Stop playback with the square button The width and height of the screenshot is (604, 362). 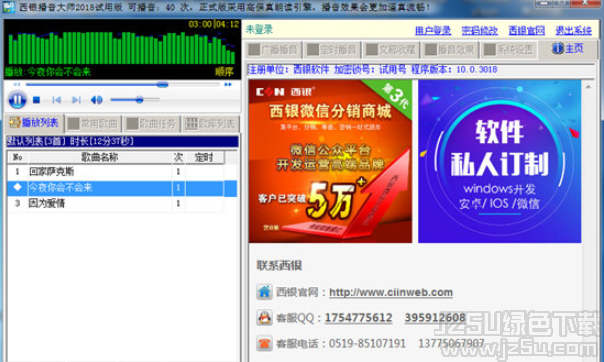(37, 100)
